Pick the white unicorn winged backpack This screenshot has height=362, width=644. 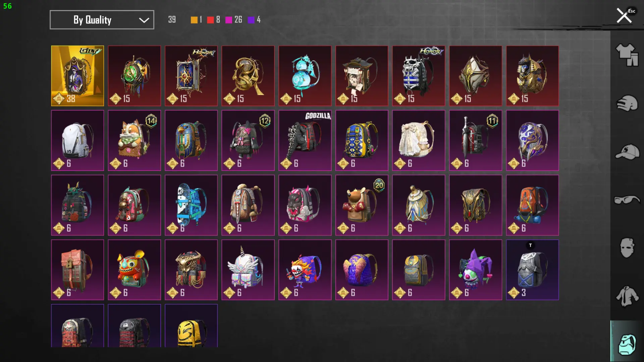point(248,270)
